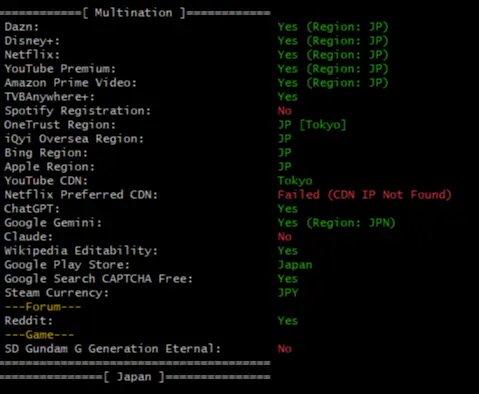Click the 'Bing Region:' label
This screenshot has width=479, height=394.
tap(46, 153)
